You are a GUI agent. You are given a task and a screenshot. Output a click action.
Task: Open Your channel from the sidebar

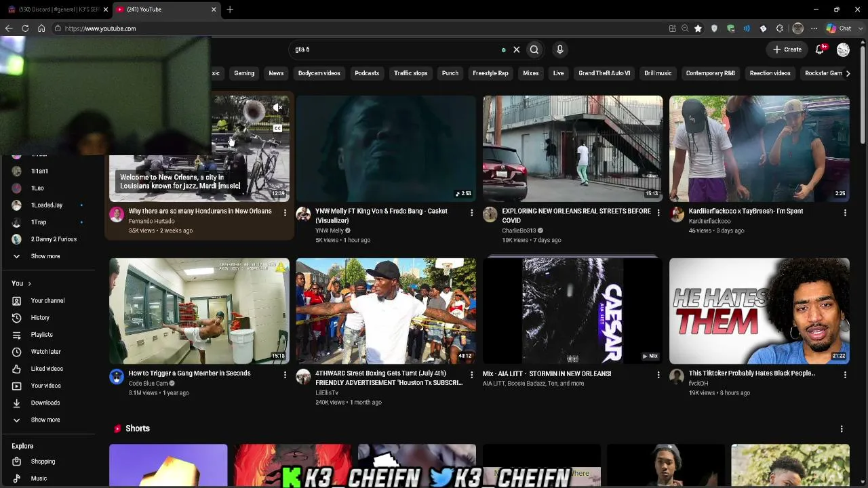[x=47, y=301]
